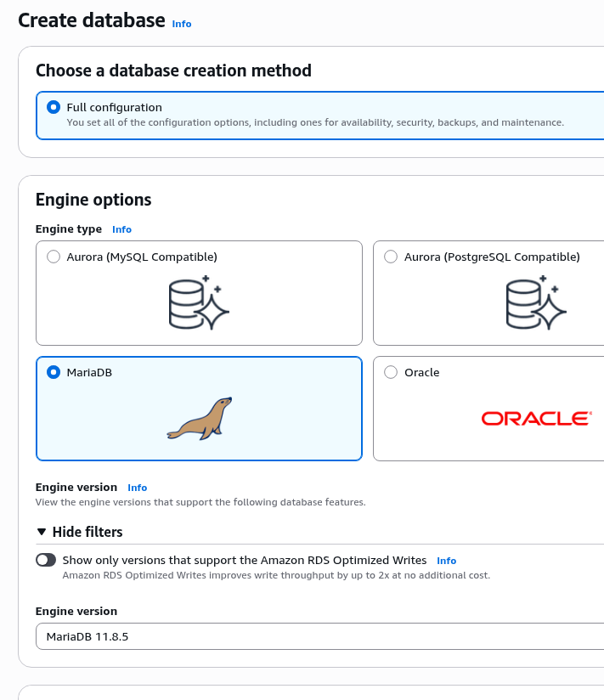This screenshot has height=700, width=604.
Task: Click the MariaDB seal logo
Action: pos(200,418)
